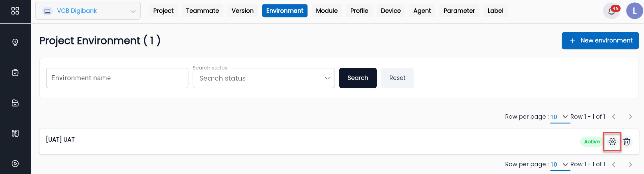The height and width of the screenshot is (174, 644).
Task: Switch to the Parameter tab
Action: point(459,11)
